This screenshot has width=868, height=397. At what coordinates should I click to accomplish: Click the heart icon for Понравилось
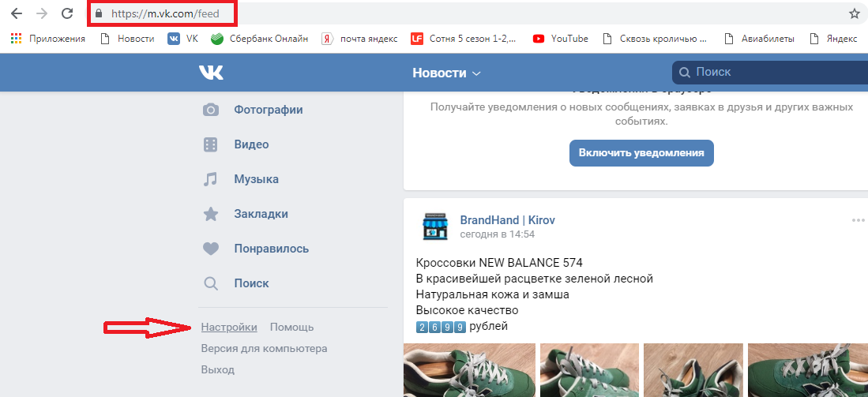[x=211, y=249]
